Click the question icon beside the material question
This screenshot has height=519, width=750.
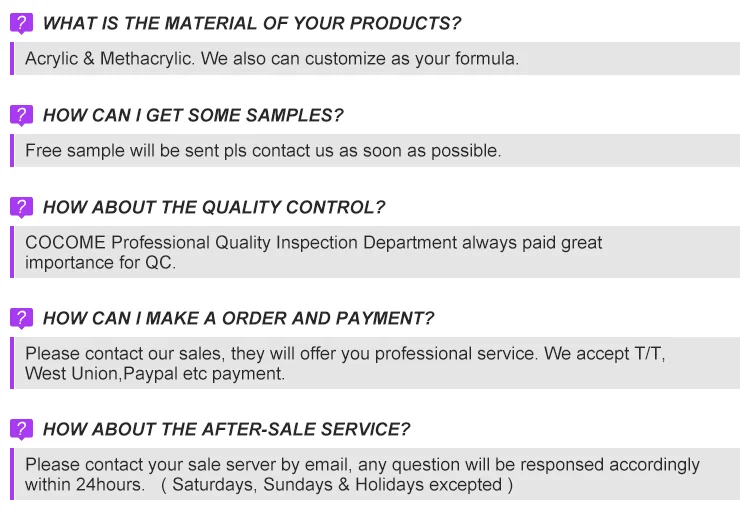[21, 23]
